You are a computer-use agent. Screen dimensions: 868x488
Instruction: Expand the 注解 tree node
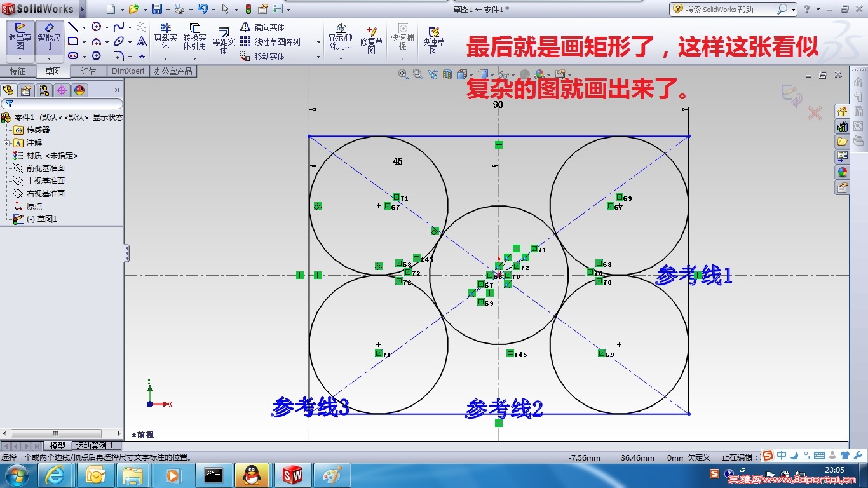pyautogui.click(x=7, y=143)
